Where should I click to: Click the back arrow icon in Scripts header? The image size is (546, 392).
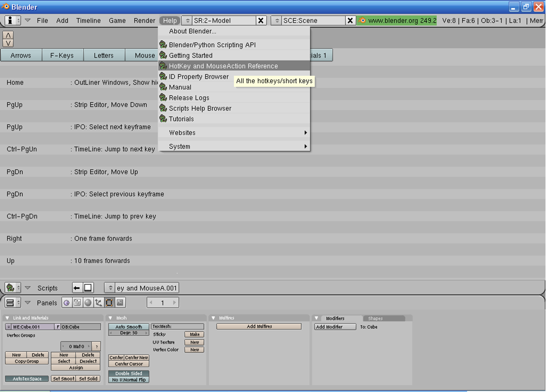coord(77,288)
